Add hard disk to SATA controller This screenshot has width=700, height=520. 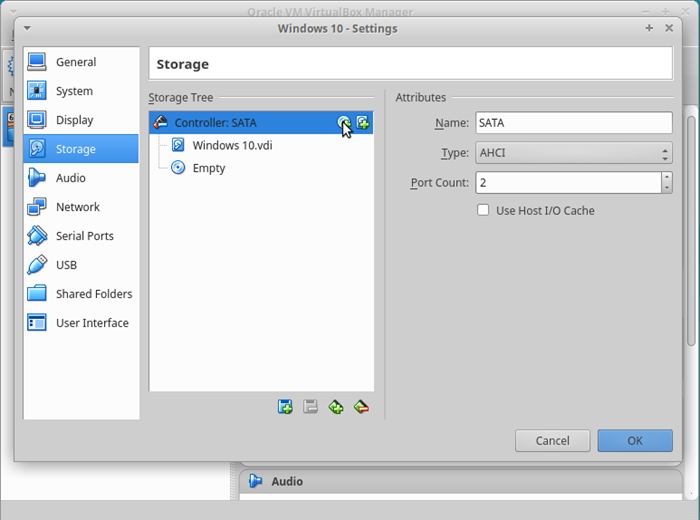[x=362, y=123]
